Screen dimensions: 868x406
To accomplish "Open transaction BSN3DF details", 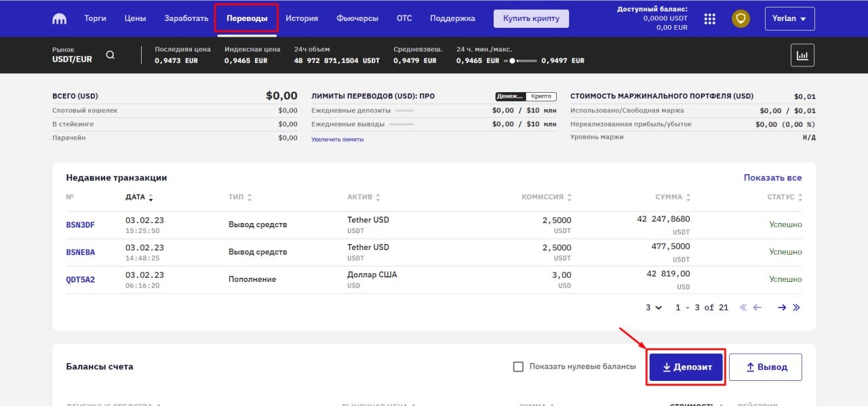I will point(80,225).
